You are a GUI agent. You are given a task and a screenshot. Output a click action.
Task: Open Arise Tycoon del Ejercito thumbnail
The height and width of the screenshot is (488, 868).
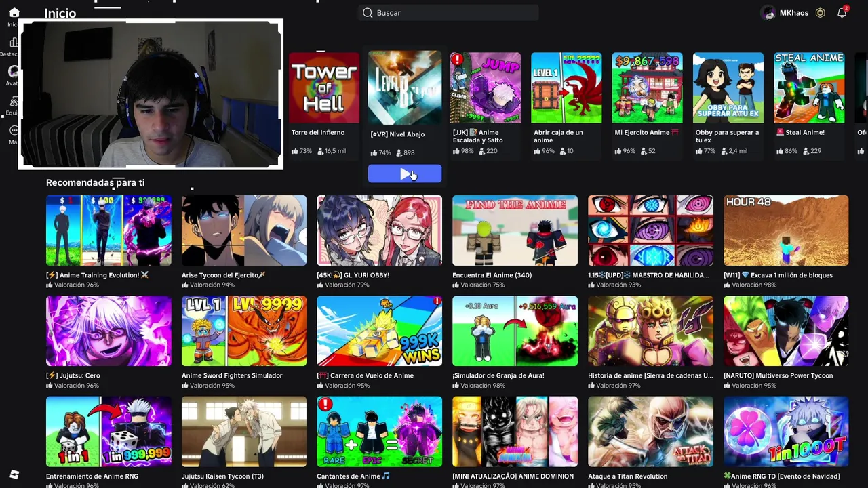[244, 230]
